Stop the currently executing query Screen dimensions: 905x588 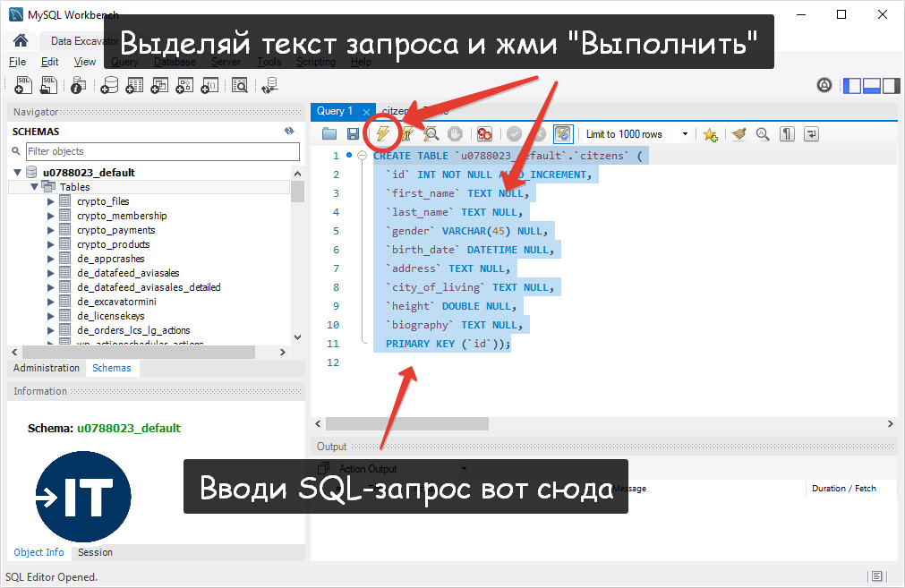pyautogui.click(x=455, y=133)
